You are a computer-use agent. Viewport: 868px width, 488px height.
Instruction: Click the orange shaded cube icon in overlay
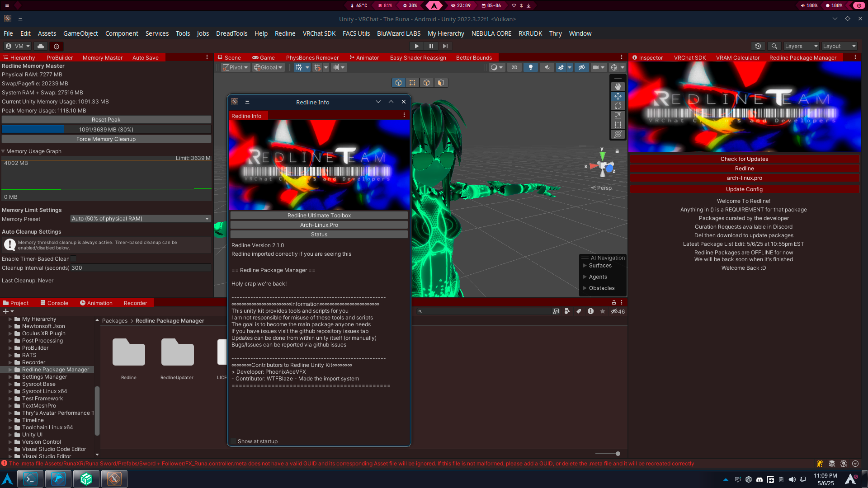441,83
